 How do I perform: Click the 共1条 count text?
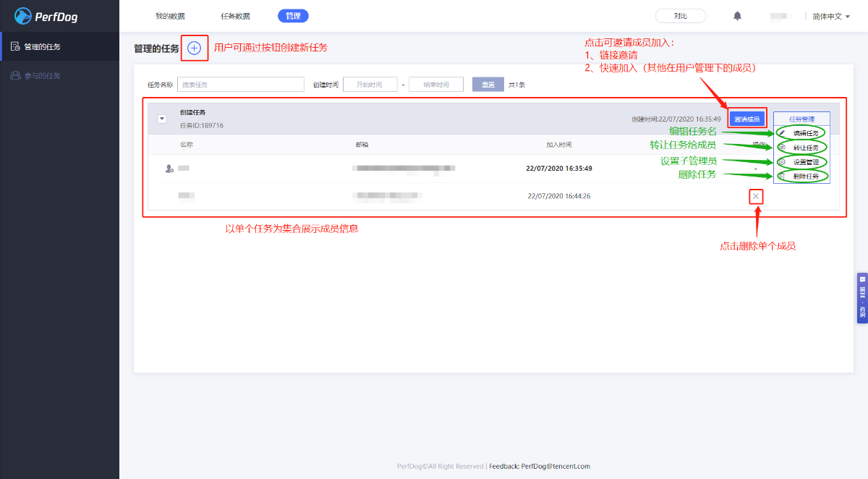click(517, 85)
